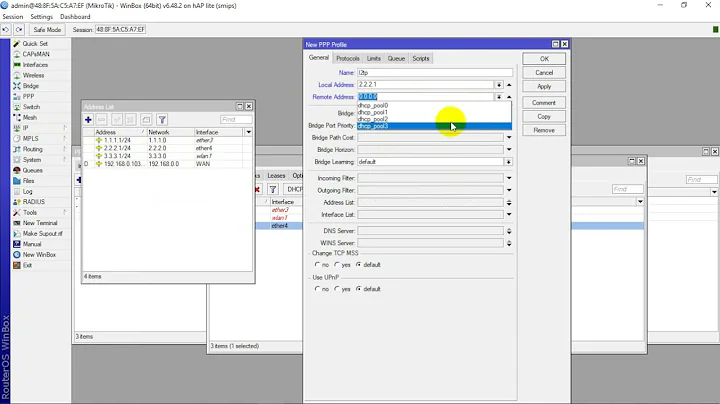Open Switch section in sidebar

pyautogui.click(x=31, y=107)
